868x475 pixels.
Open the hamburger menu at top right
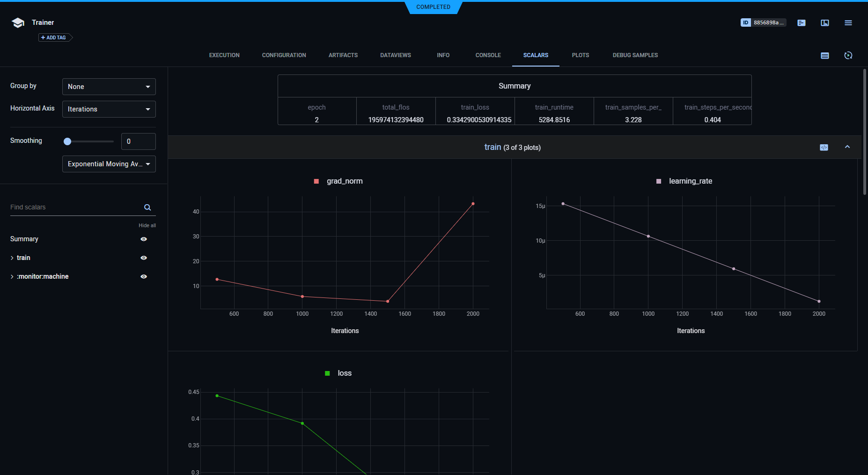coord(848,22)
